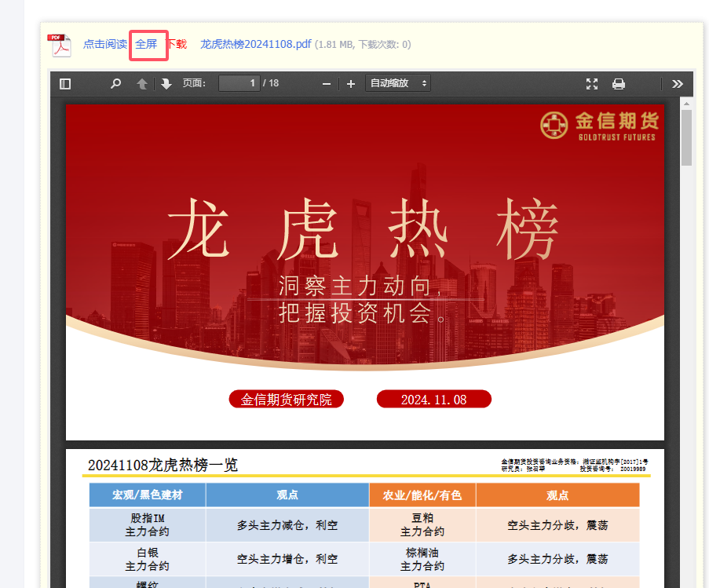The image size is (709, 588).
Task: Click the 空头主力增仓，利空 cell
Action: pos(287,559)
